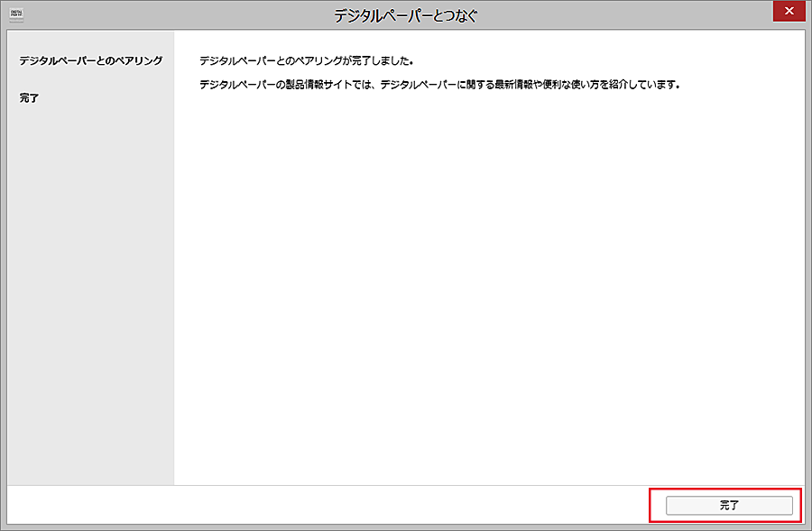The width and height of the screenshot is (812, 531).
Task: Click the word 最新情報 in the description
Action: click(x=508, y=86)
